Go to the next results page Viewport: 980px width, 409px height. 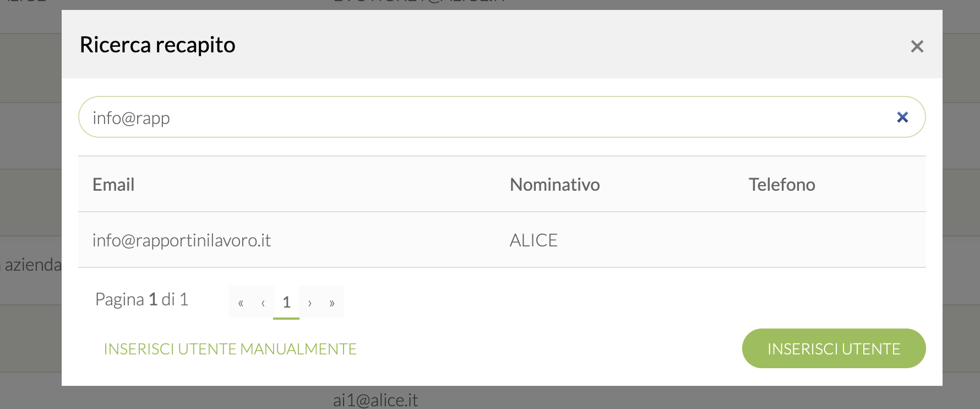pyautogui.click(x=310, y=303)
